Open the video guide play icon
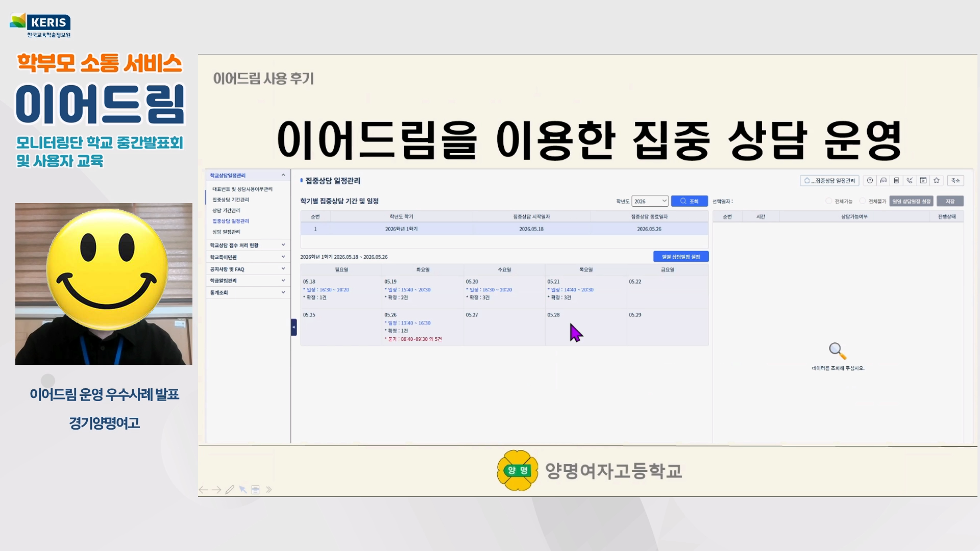 tap(923, 181)
